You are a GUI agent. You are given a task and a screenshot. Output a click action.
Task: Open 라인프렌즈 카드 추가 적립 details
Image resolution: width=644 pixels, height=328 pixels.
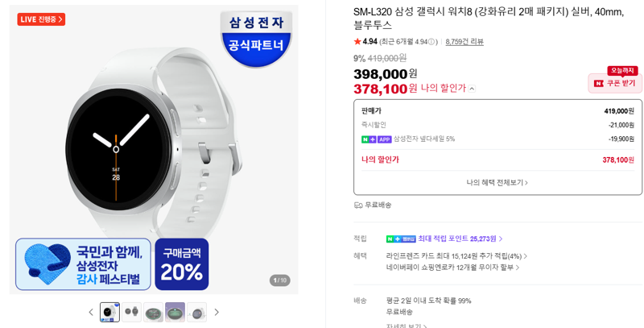point(456,256)
